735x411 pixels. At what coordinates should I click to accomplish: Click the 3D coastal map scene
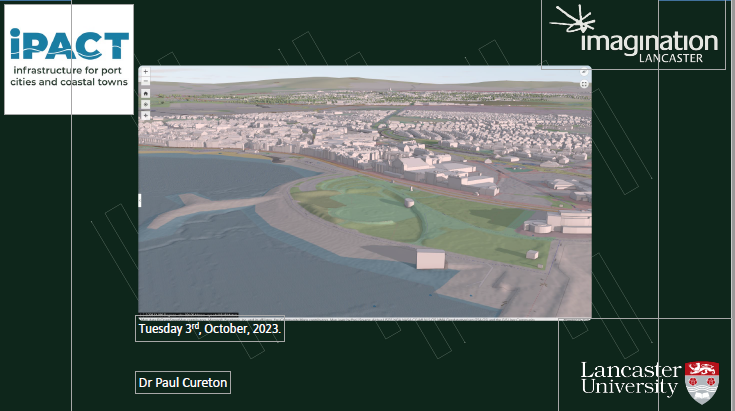(x=364, y=192)
